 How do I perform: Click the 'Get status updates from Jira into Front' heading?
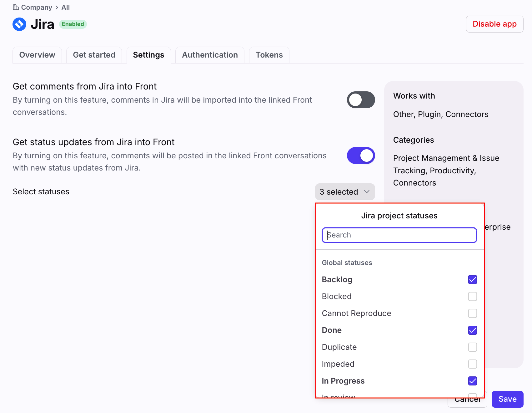click(x=93, y=142)
